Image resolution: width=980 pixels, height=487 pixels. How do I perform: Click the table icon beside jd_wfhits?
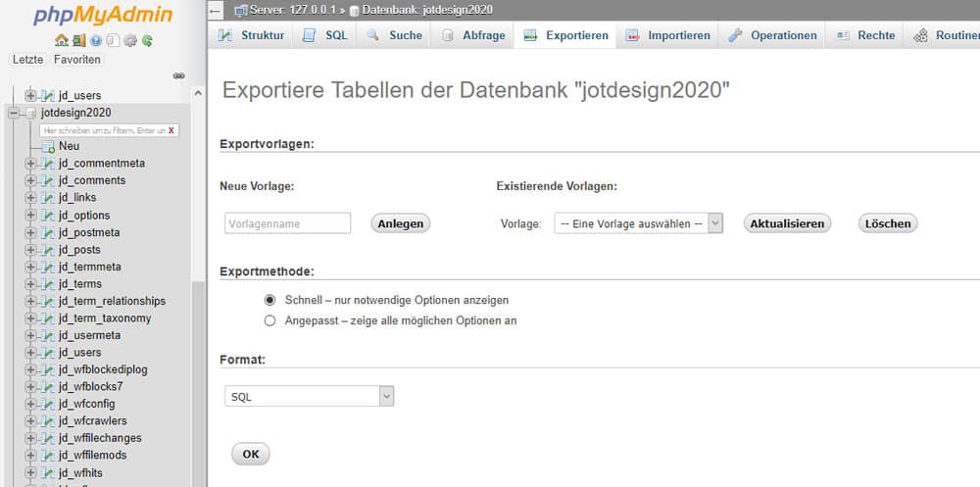click(x=48, y=472)
